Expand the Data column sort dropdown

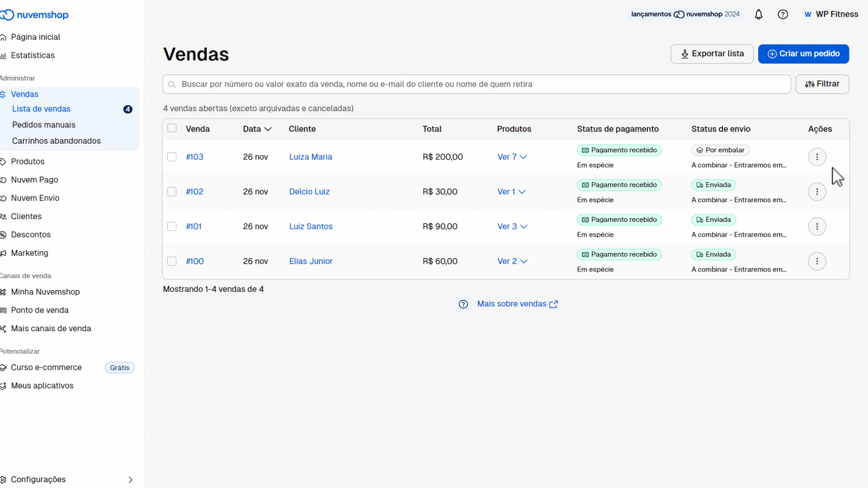pos(269,129)
